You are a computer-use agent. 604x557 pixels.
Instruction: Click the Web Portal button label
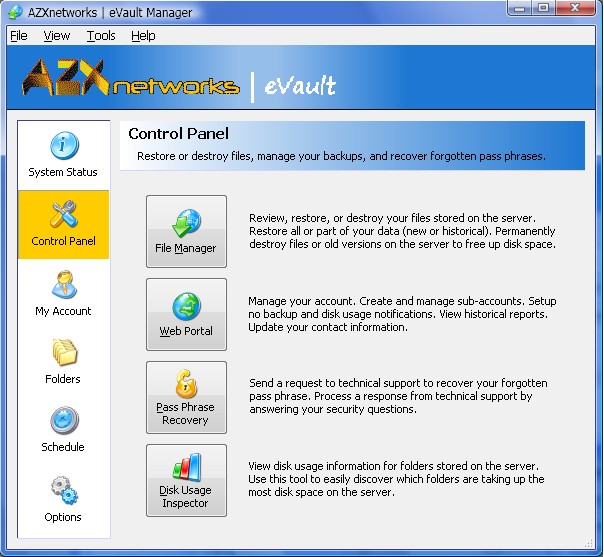(x=186, y=331)
